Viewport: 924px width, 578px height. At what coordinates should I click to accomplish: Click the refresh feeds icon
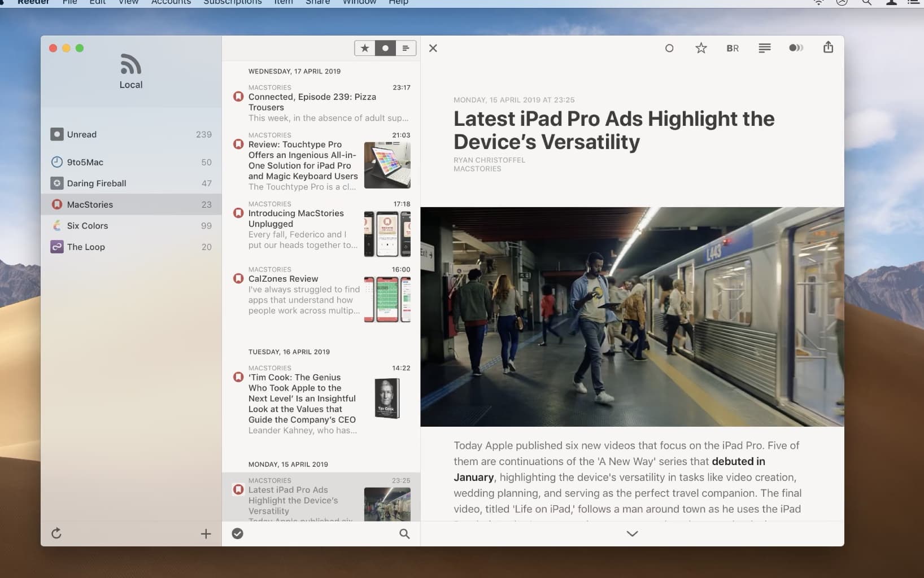pos(56,533)
